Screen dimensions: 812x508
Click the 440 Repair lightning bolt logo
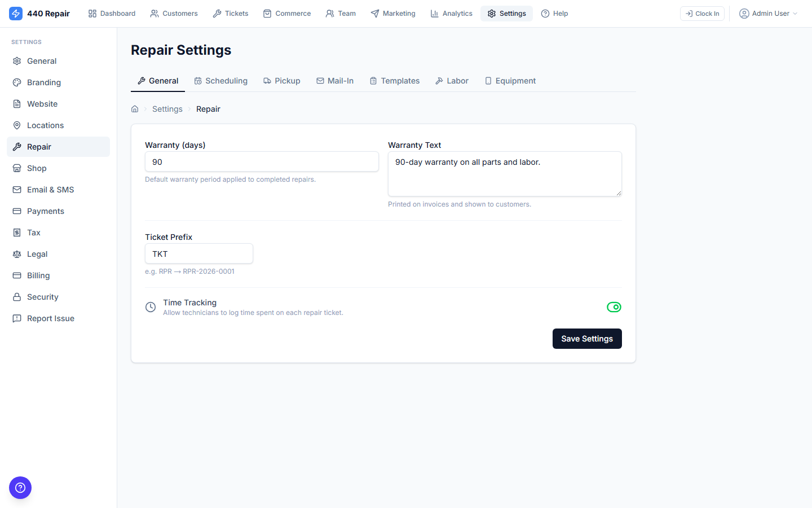pyautogui.click(x=16, y=13)
